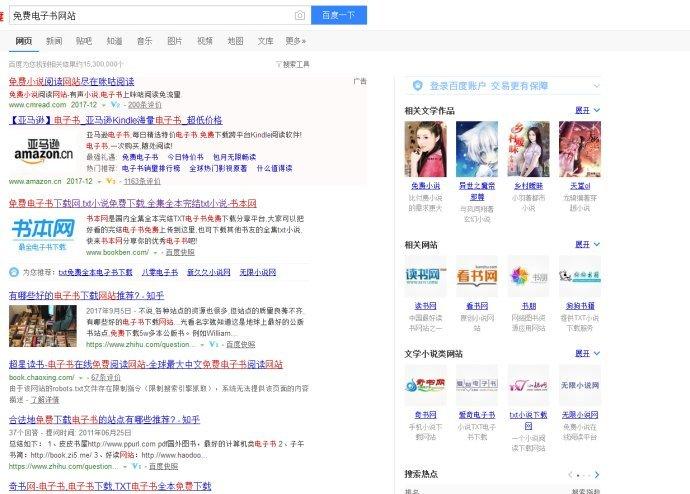Viewport: 690px width, 494px height.
Task: Open the 有哪些好的电子书下载网站推荐 Zhihu result
Action: 86,296
